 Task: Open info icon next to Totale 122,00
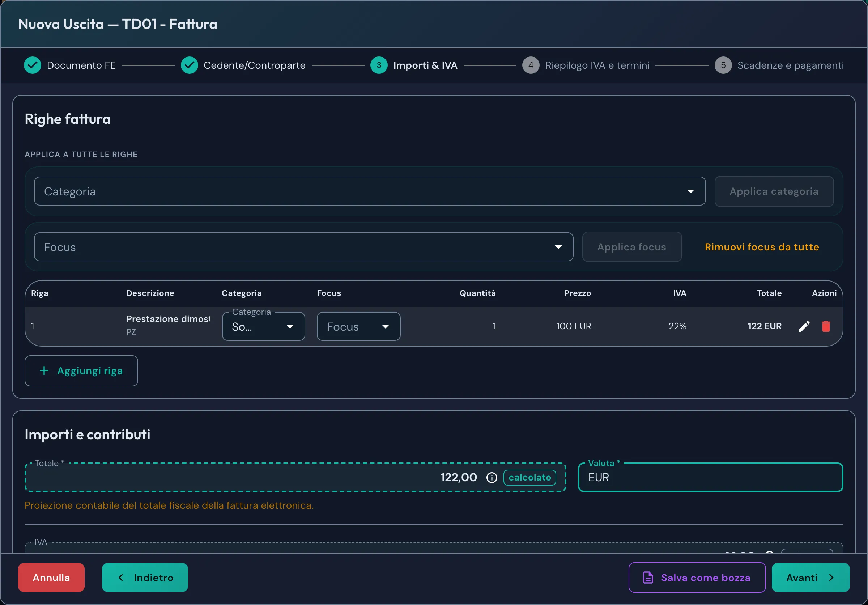[x=492, y=478]
